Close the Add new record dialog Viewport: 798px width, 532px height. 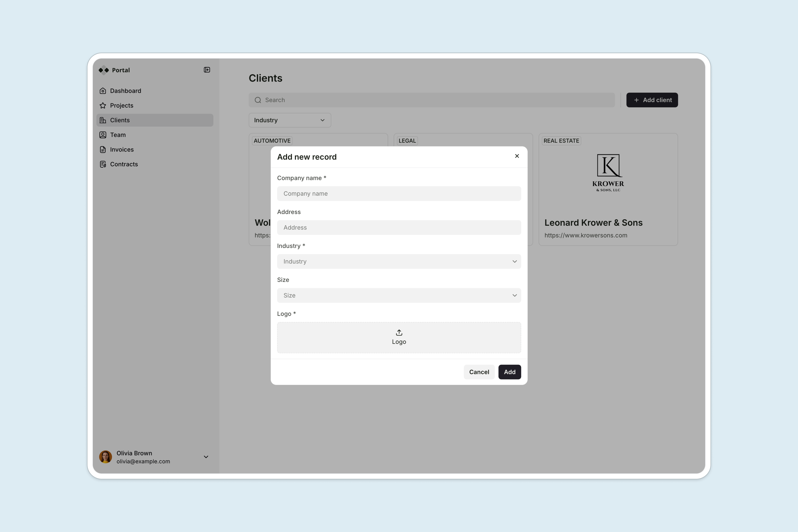click(517, 156)
